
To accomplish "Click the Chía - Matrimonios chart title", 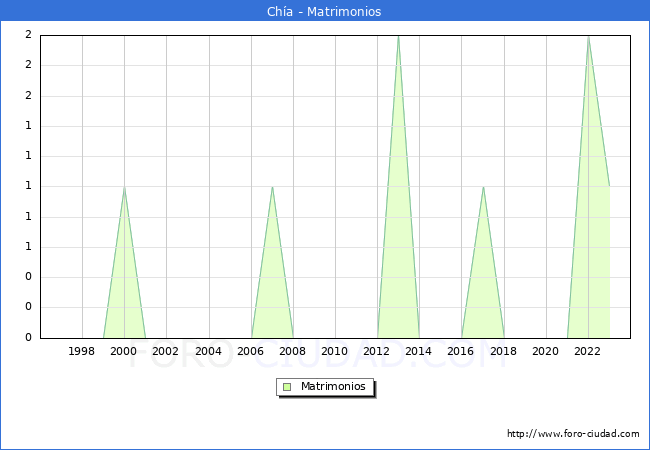I will point(324,12).
